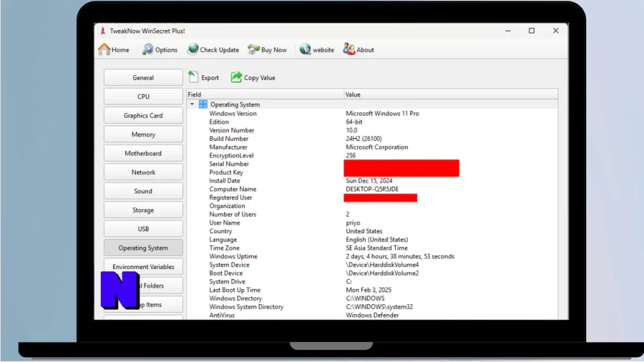
Task: Select the Serial Number field
Action: (229, 164)
